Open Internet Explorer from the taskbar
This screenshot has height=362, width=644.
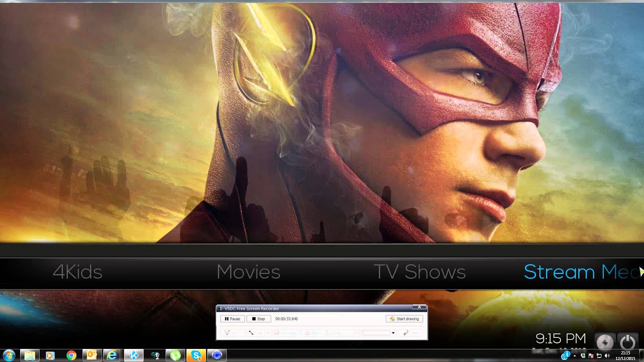(x=112, y=355)
